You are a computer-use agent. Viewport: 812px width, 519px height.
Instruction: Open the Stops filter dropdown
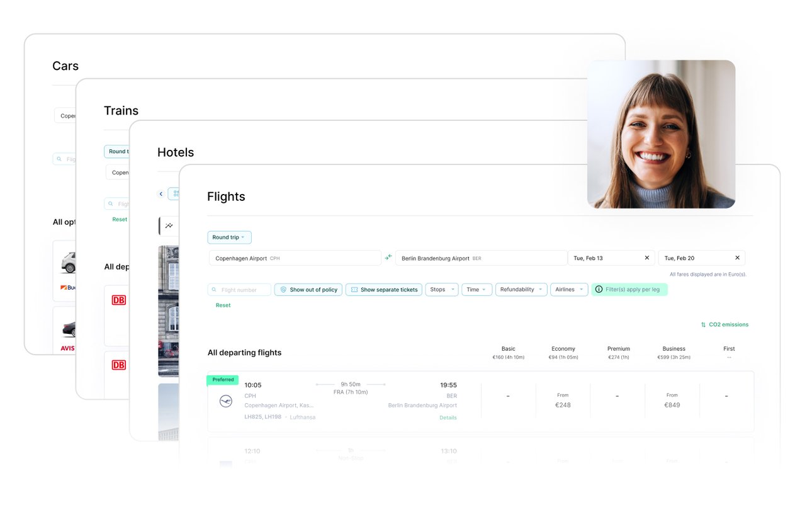tap(442, 290)
